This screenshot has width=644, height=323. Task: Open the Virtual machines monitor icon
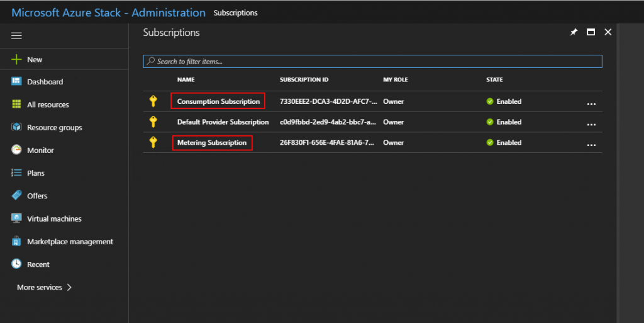[16, 218]
